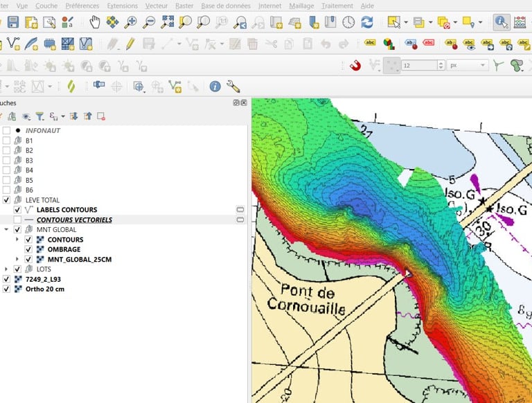Select the Pan Map hand tool

[x=95, y=22]
